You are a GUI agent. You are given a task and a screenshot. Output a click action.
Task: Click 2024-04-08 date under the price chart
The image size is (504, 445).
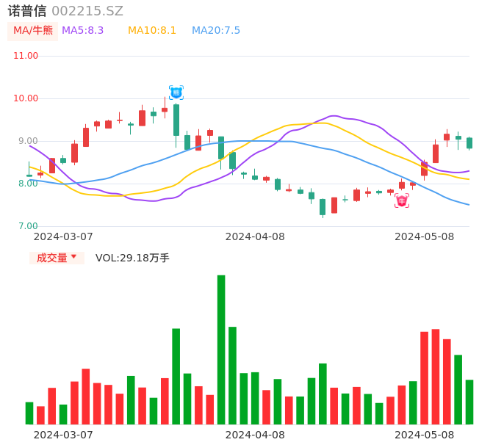tap(255, 236)
